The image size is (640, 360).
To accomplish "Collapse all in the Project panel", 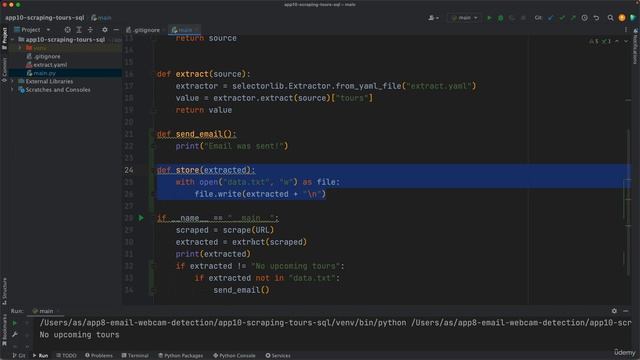I will (x=90, y=30).
